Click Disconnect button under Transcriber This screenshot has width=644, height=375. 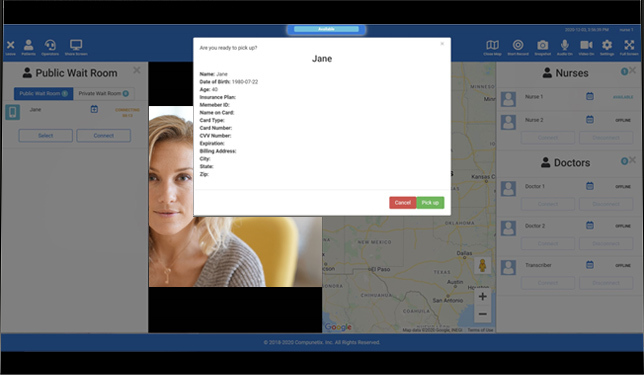(x=606, y=283)
